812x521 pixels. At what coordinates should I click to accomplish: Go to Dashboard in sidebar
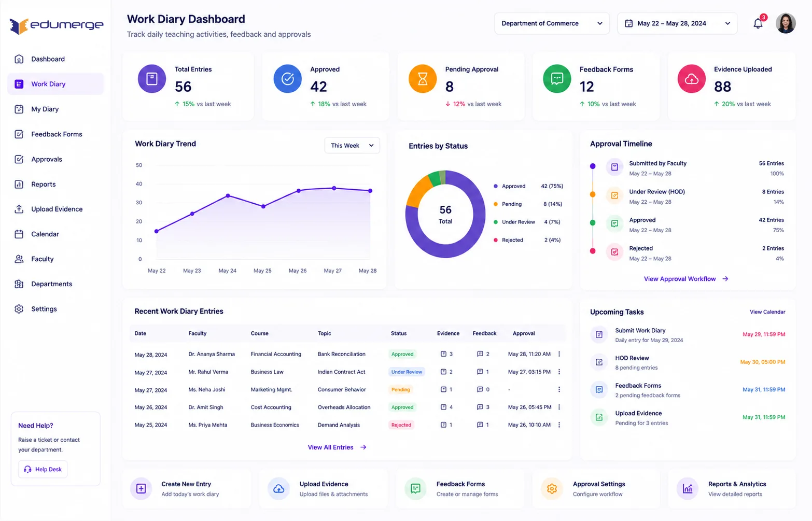click(x=55, y=59)
